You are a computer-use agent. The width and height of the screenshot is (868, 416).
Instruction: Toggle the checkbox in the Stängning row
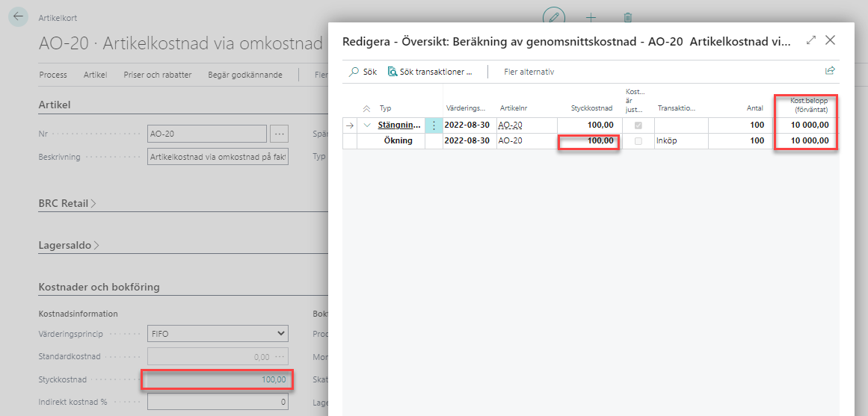(x=638, y=125)
